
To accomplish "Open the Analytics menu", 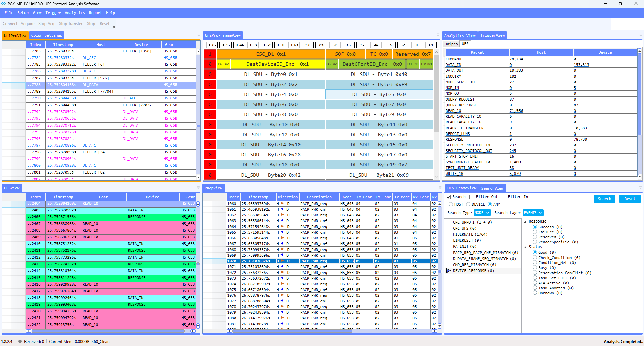I will [x=75, y=13].
